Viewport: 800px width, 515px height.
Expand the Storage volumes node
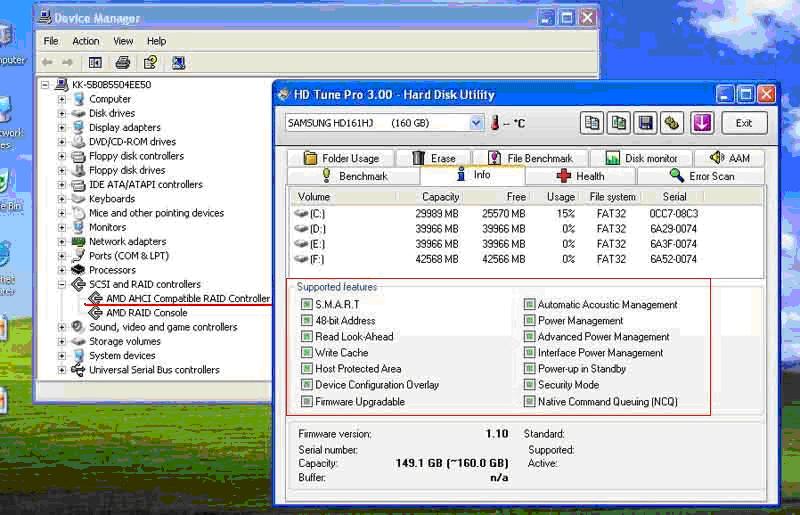click(x=62, y=341)
